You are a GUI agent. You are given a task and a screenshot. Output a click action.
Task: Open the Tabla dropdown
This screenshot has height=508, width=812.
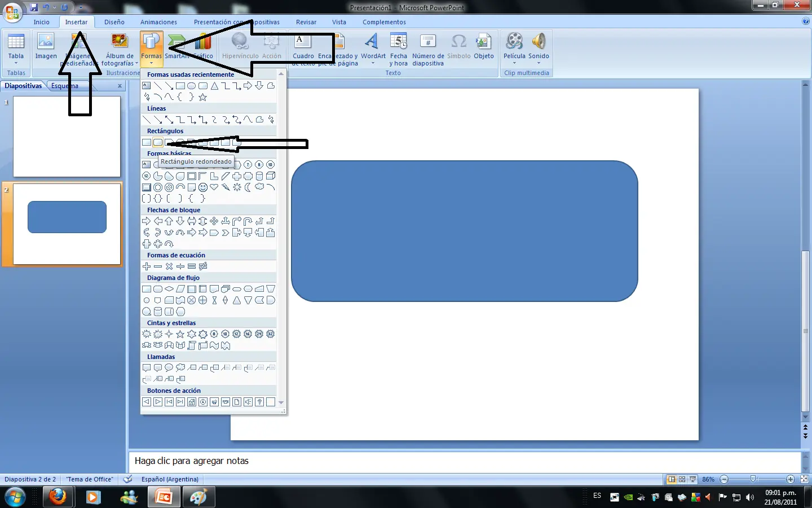[x=16, y=49]
